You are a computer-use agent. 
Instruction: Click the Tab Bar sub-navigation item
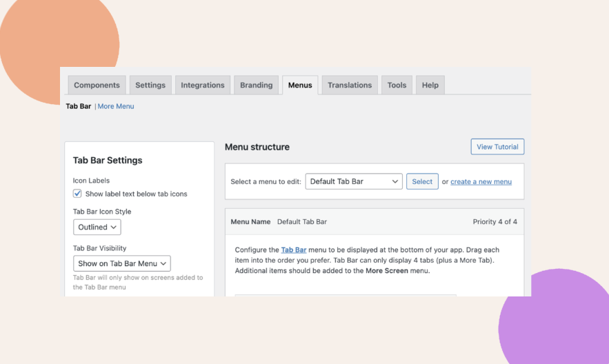(79, 106)
